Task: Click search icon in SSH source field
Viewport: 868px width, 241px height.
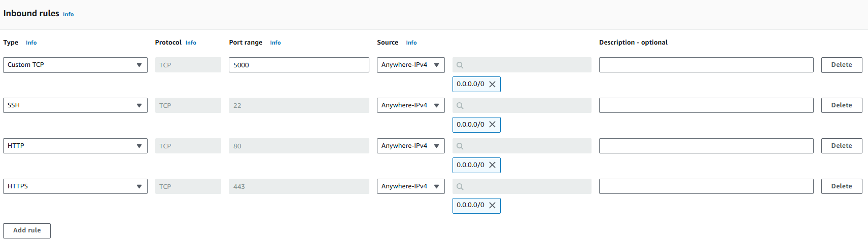Action: click(x=460, y=106)
